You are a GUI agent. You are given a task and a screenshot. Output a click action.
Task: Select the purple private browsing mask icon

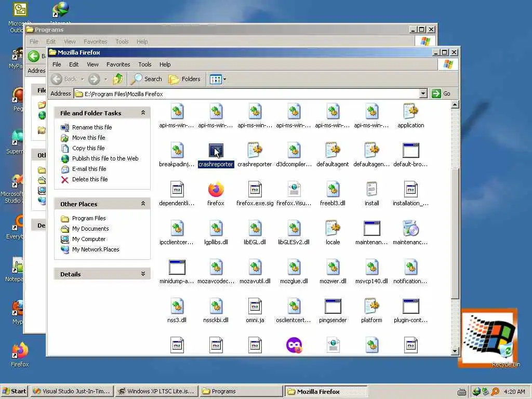coord(294,345)
